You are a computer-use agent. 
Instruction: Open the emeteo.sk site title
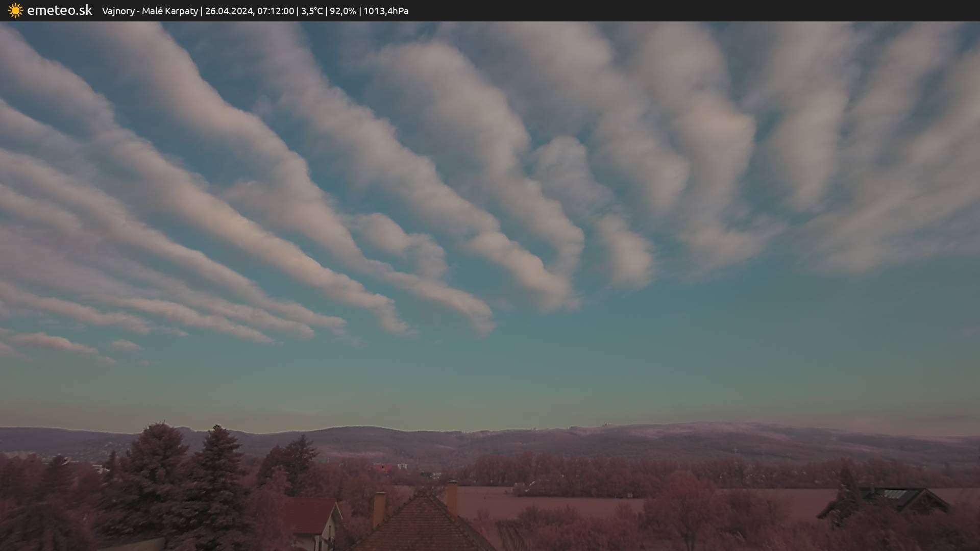[59, 11]
